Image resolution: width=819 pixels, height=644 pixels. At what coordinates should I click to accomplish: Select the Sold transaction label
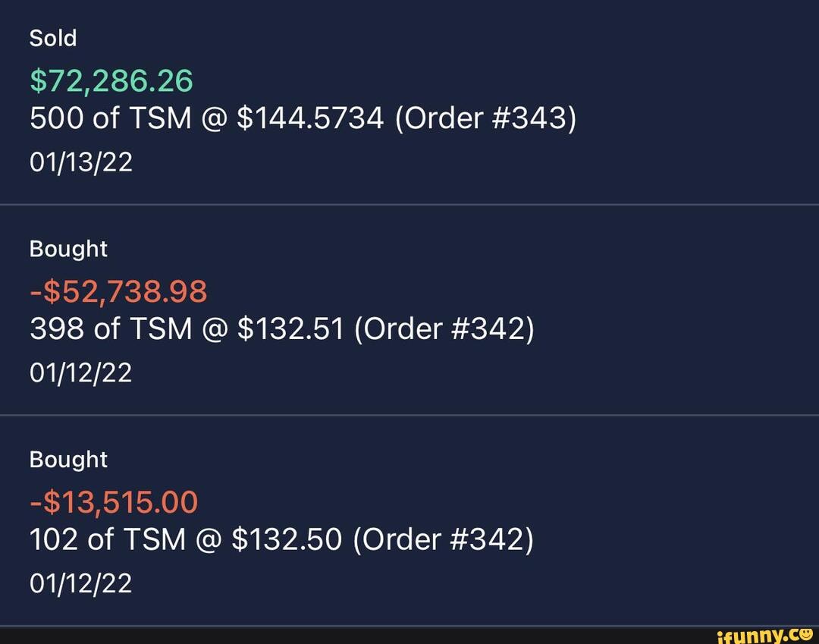[53, 39]
